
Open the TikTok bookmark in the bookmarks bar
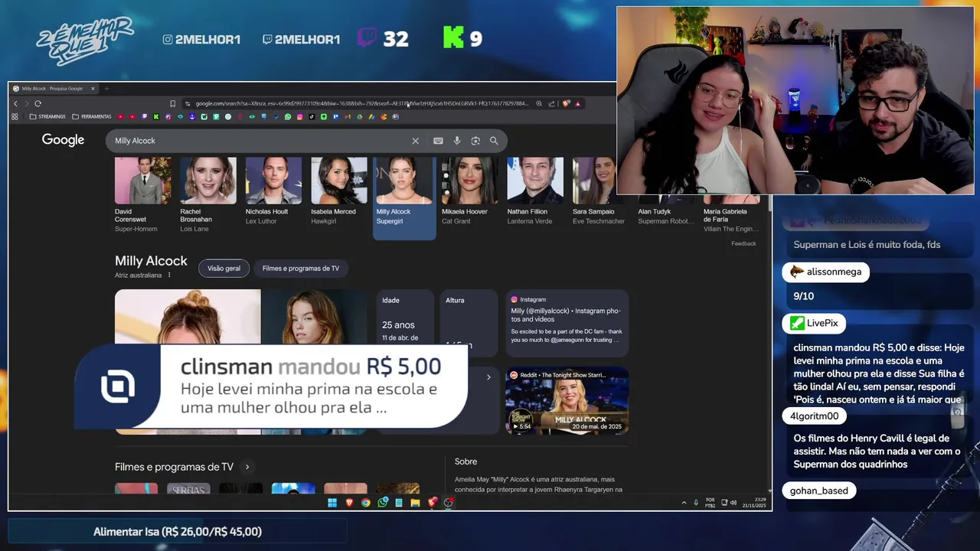coord(312,117)
